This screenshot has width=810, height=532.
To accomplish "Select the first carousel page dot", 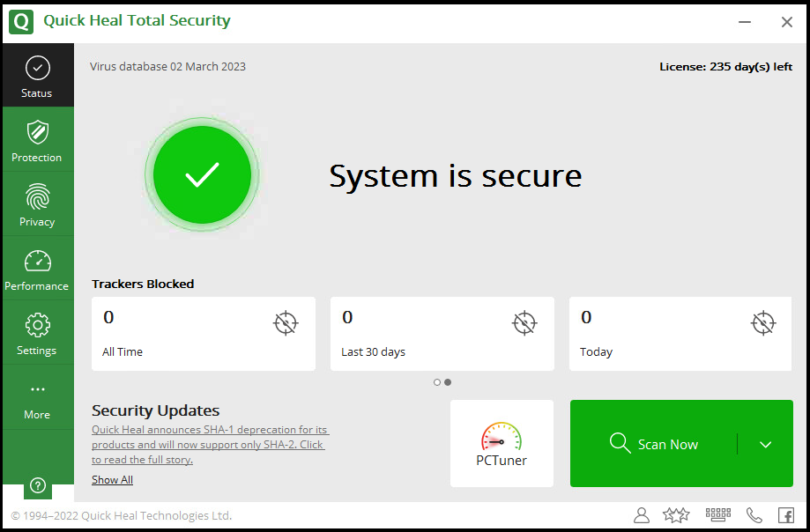I will pos(437,382).
